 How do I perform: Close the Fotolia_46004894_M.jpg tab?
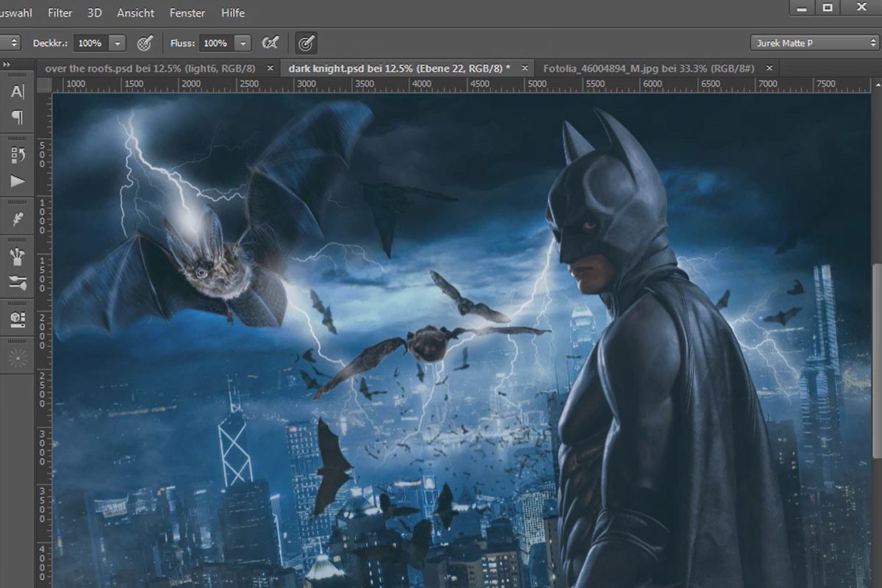pyautogui.click(x=770, y=68)
